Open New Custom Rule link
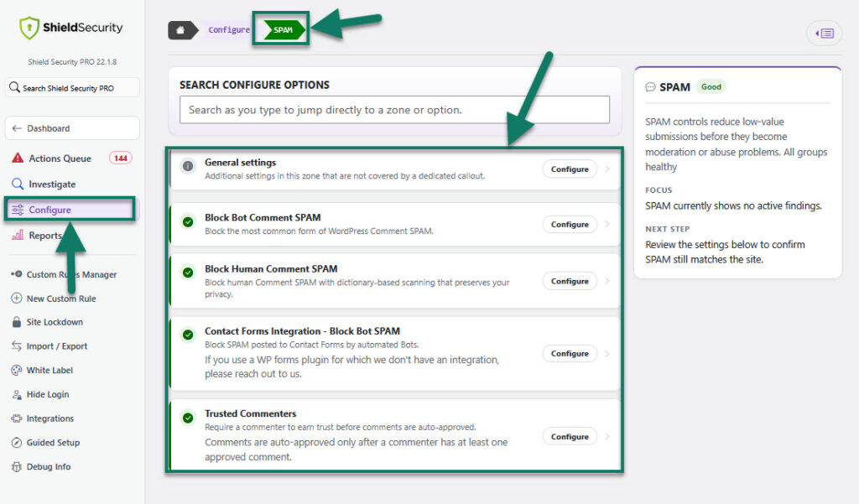Screen dimensions: 859x504 click(x=61, y=299)
